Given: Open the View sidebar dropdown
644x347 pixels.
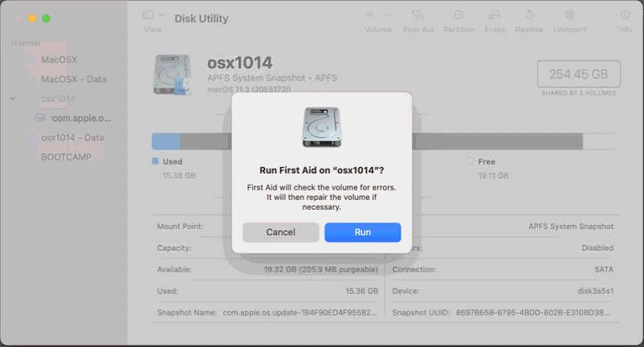Looking at the screenshot, I should point(153,15).
